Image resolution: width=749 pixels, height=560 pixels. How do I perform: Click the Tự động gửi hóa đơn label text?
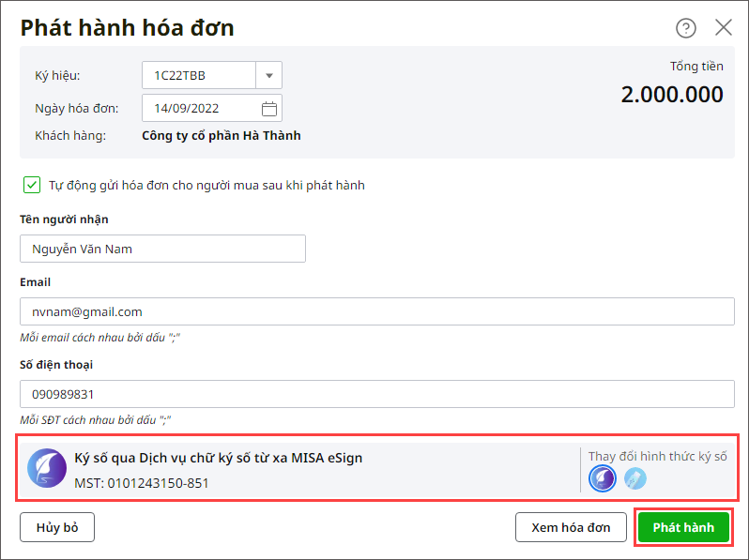point(206,185)
